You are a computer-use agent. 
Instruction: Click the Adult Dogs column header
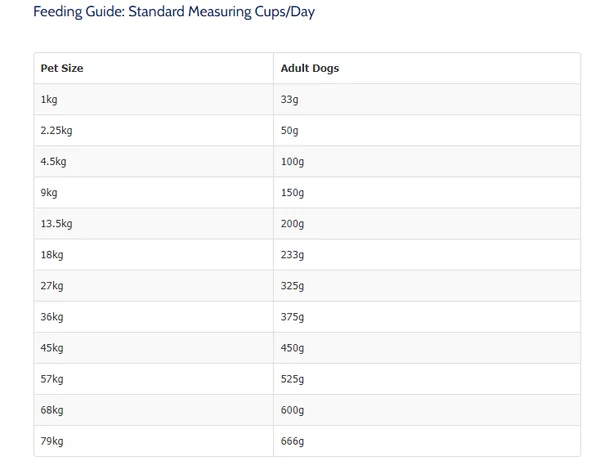point(309,68)
